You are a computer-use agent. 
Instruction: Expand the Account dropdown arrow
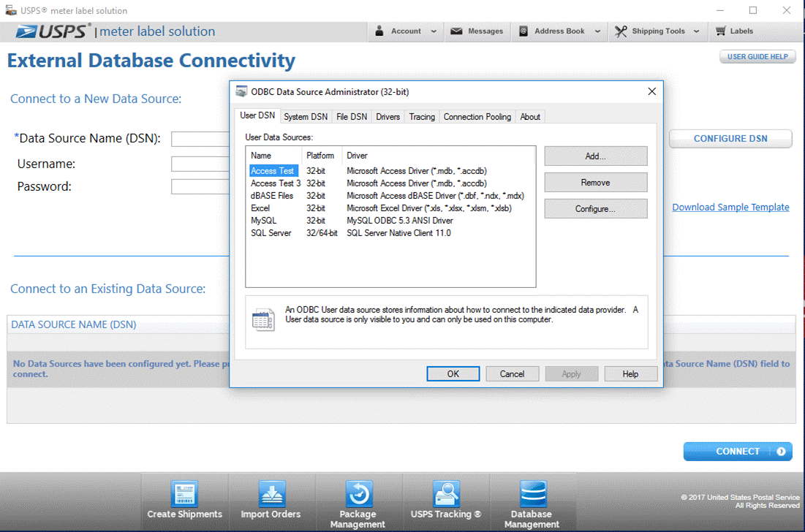coord(434,31)
